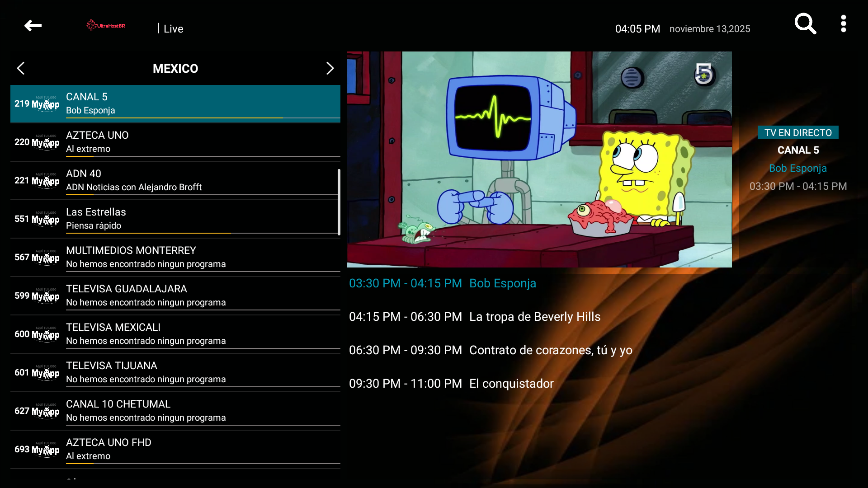Image resolution: width=868 pixels, height=488 pixels.
Task: Click the TV EN DIRECTO badge
Action: [798, 132]
